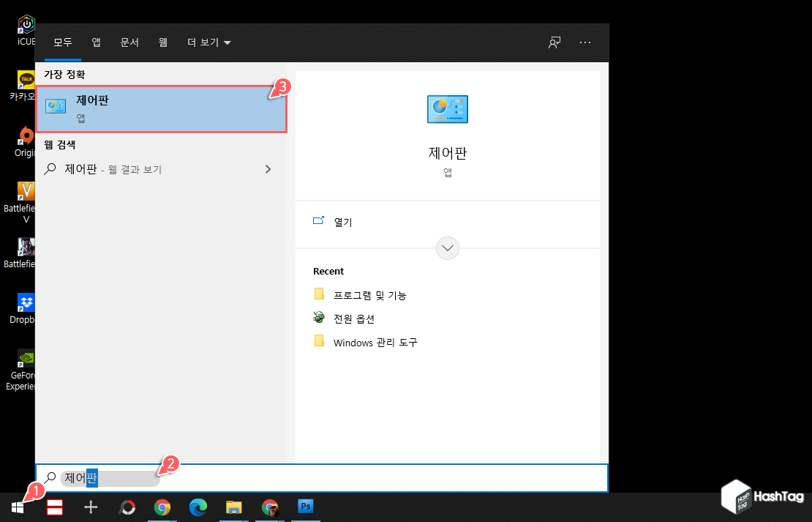
Task: Open the ellipsis options menu
Action: click(x=585, y=42)
